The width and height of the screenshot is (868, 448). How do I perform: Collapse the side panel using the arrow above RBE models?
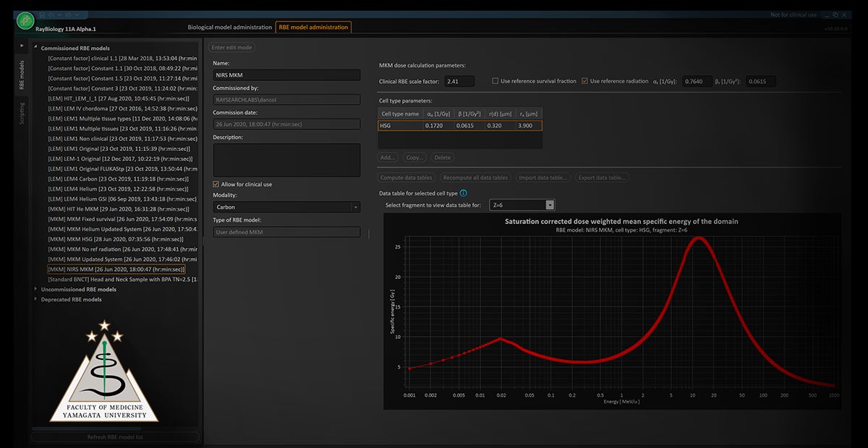pyautogui.click(x=21, y=46)
